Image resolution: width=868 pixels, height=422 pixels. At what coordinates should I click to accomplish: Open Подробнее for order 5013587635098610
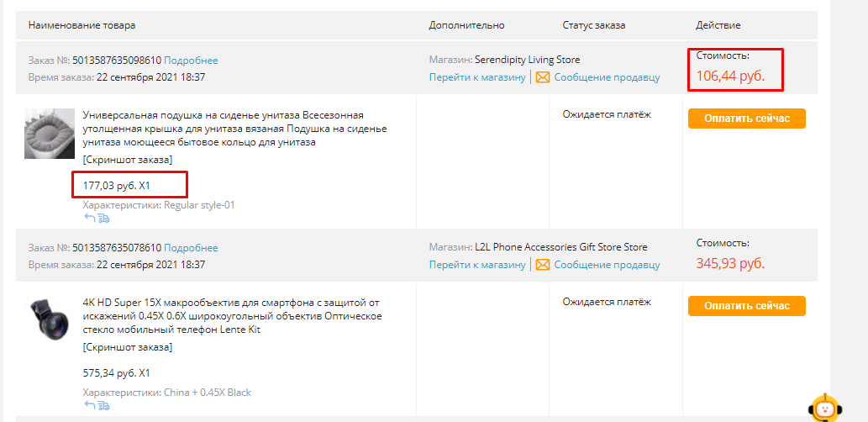[191, 61]
